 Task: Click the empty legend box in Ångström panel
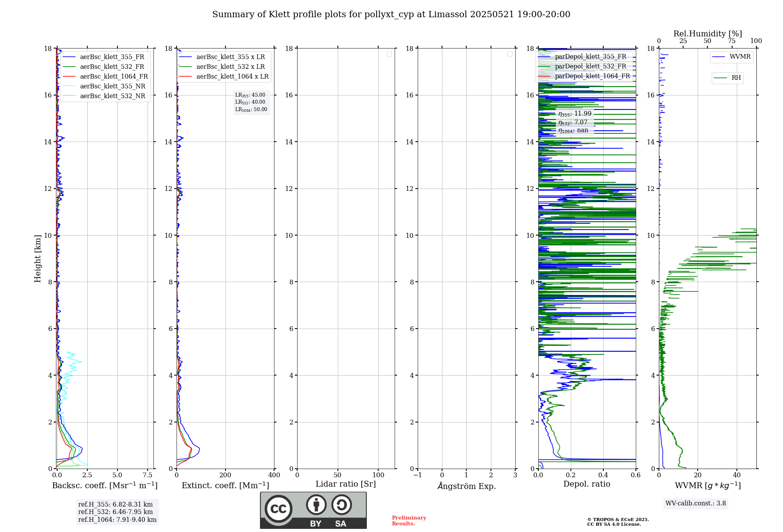(510, 54)
